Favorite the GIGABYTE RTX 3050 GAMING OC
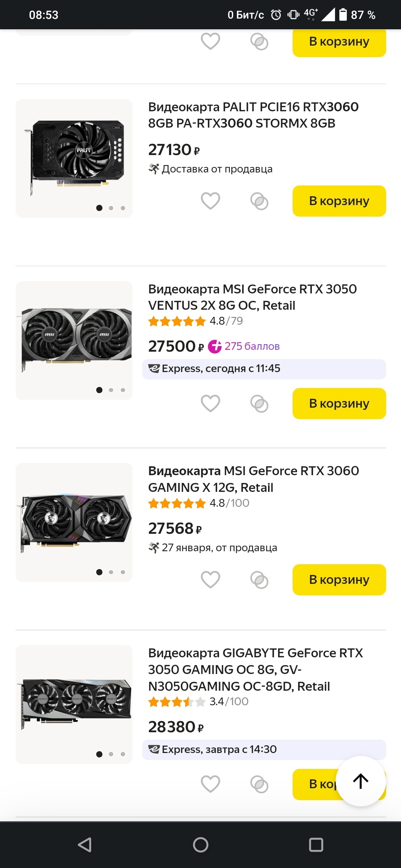Screen dimensions: 401x868 click(211, 784)
